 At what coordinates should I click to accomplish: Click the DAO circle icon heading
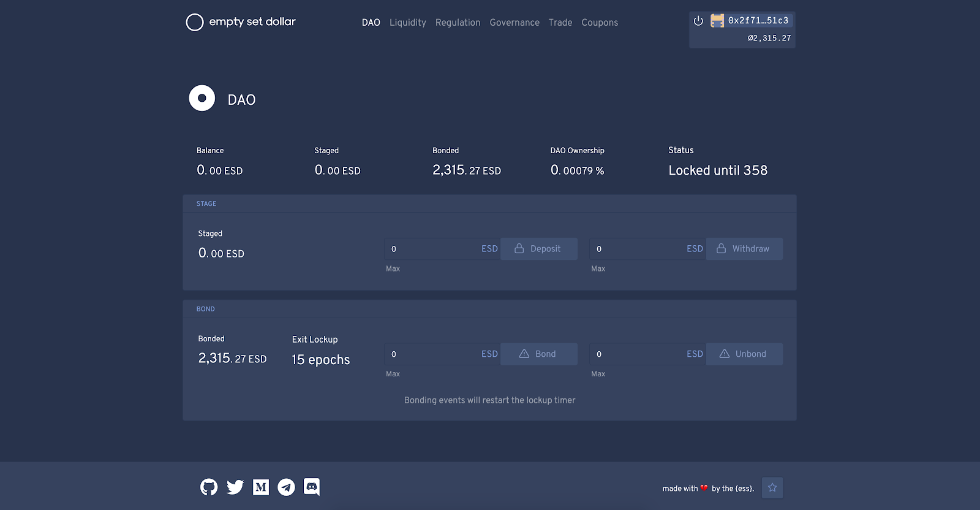[x=202, y=98]
